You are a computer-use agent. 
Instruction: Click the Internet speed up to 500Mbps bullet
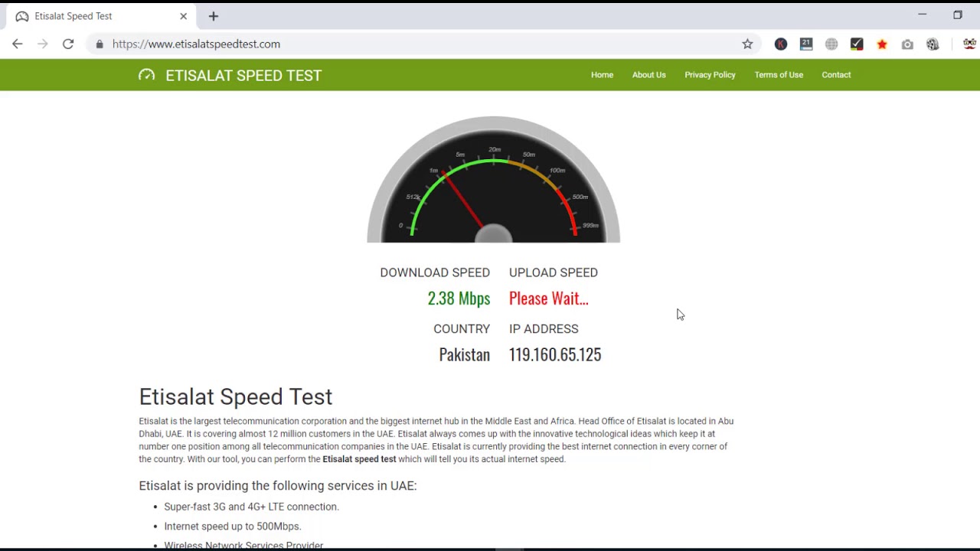pos(233,527)
